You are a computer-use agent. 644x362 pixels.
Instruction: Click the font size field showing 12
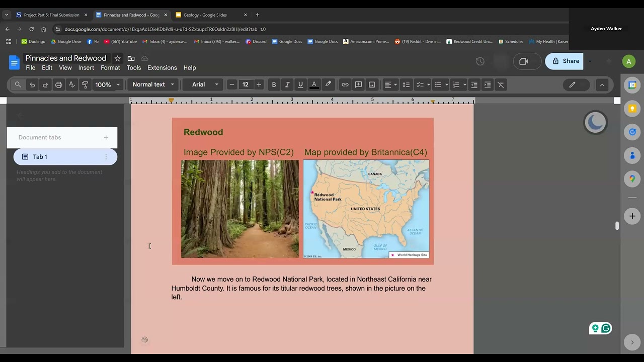[246, 84]
